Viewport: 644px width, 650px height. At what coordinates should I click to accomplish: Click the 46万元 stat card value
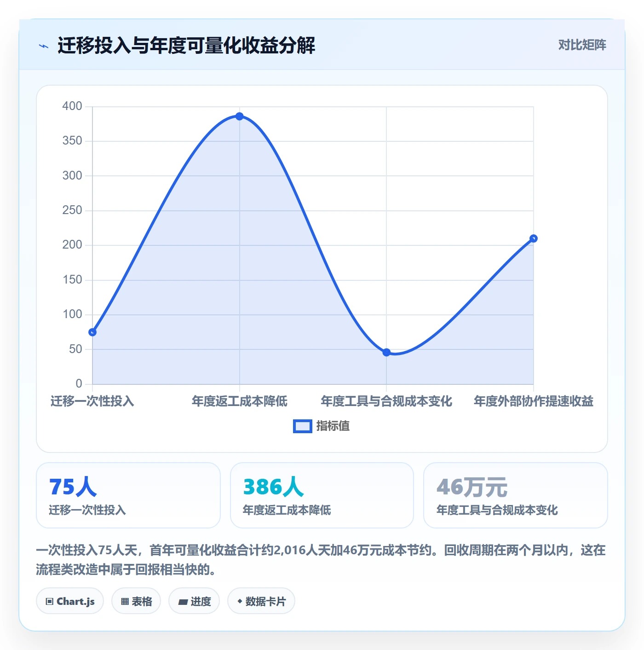[x=472, y=487]
